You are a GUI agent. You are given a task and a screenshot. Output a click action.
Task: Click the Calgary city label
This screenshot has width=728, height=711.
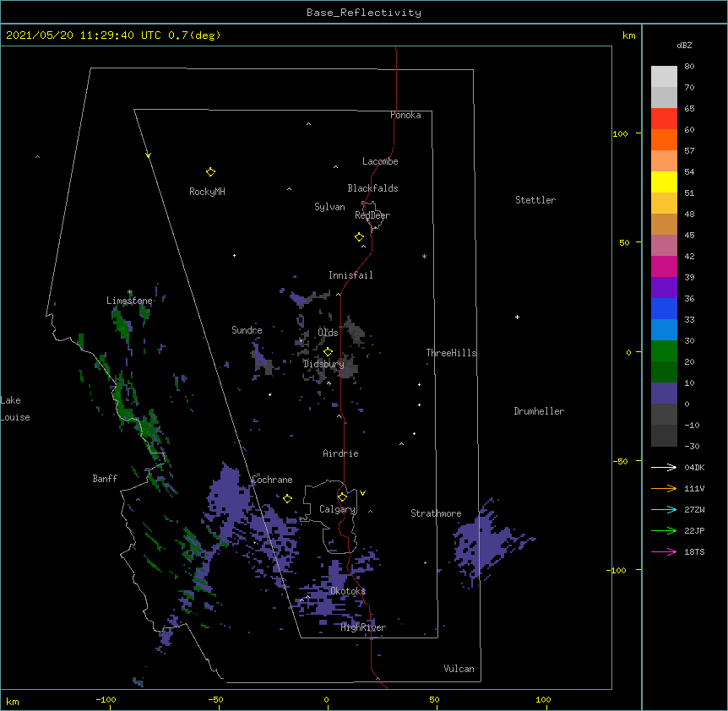[338, 509]
